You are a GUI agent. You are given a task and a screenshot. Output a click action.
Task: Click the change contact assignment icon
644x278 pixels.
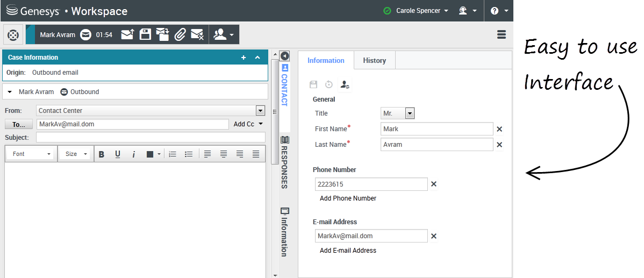point(345,84)
